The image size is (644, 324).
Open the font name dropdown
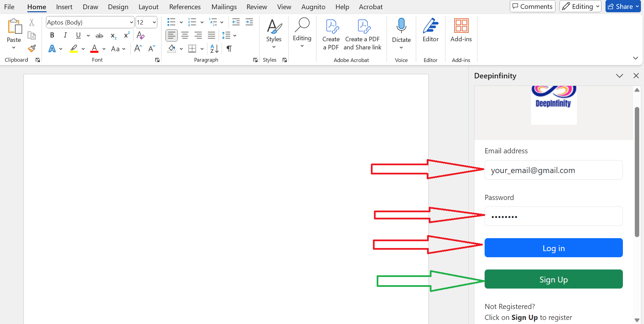[131, 22]
